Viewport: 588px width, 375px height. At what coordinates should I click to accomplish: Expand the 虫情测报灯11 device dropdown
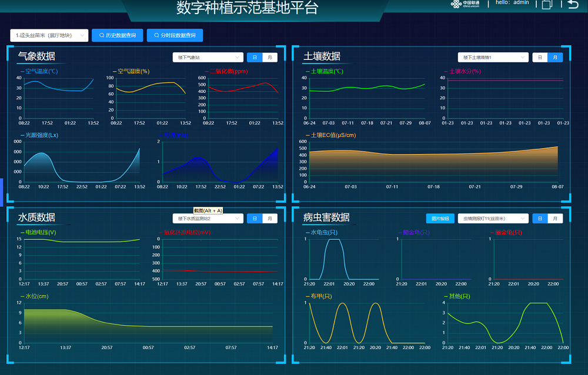coord(493,219)
